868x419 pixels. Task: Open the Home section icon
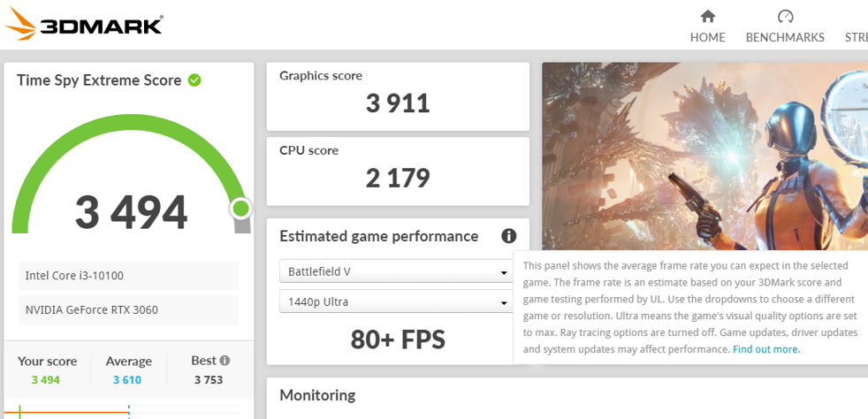point(707,16)
